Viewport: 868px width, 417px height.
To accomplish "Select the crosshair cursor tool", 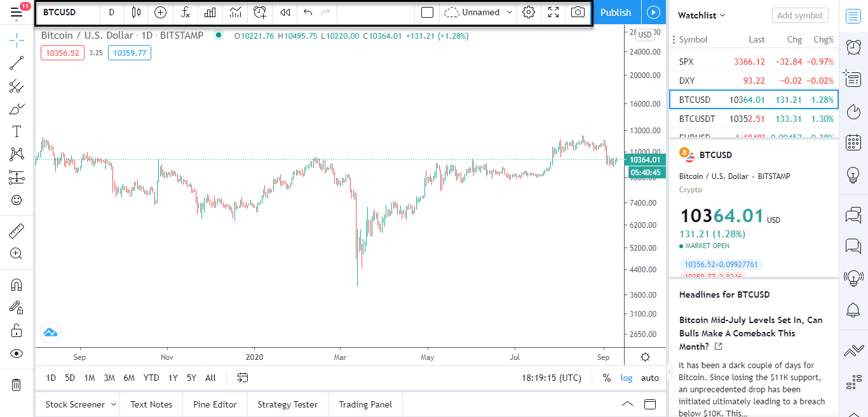I will point(17,41).
